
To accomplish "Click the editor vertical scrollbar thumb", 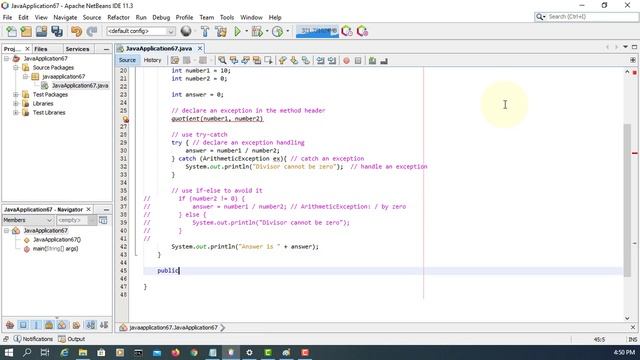I will [x=627, y=200].
